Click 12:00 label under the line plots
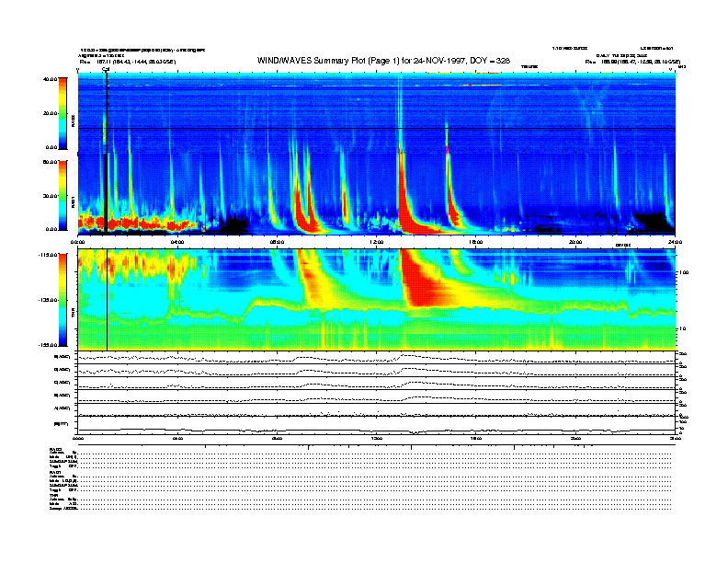728x563 pixels. 377,438
